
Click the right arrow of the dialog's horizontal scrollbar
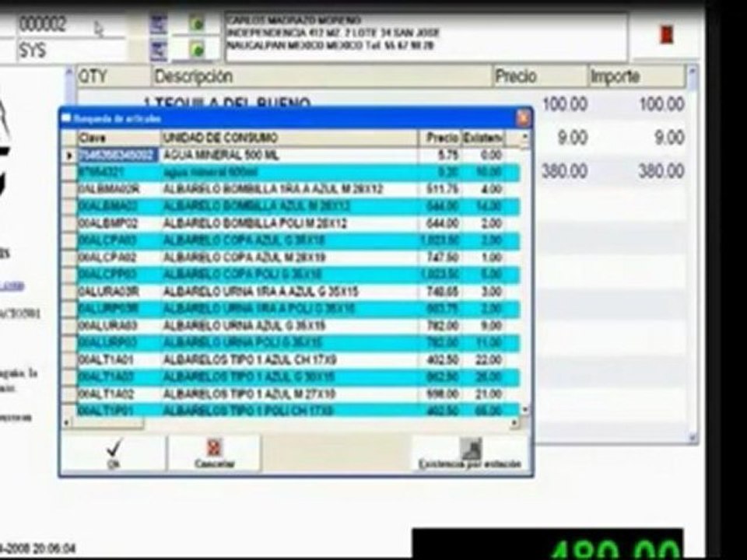[514, 422]
